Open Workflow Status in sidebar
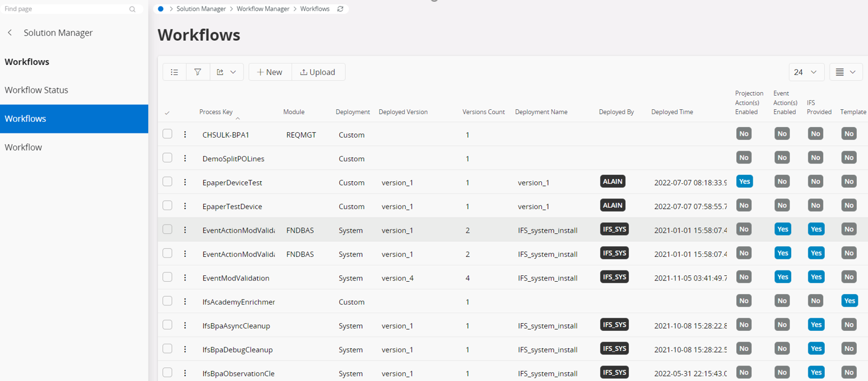Screen dimensions: 868x381 click(37, 90)
